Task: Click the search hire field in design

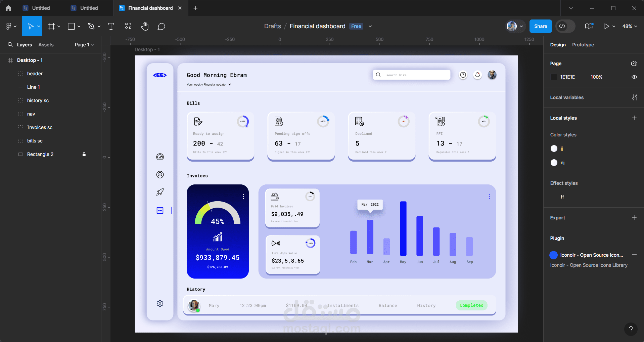Action: [411, 75]
